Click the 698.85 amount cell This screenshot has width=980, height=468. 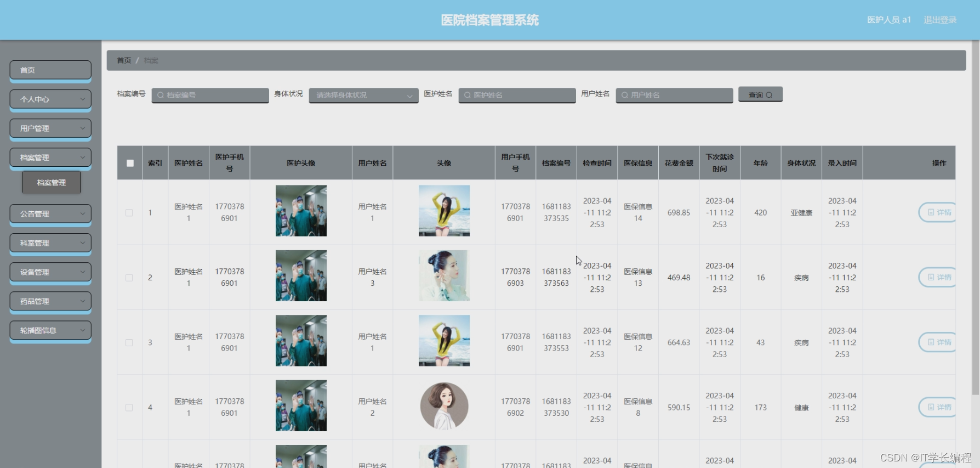(x=679, y=213)
